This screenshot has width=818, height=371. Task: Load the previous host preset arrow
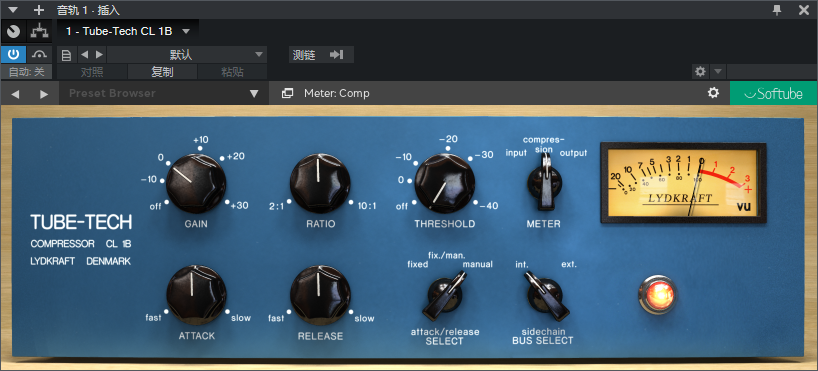(x=84, y=55)
